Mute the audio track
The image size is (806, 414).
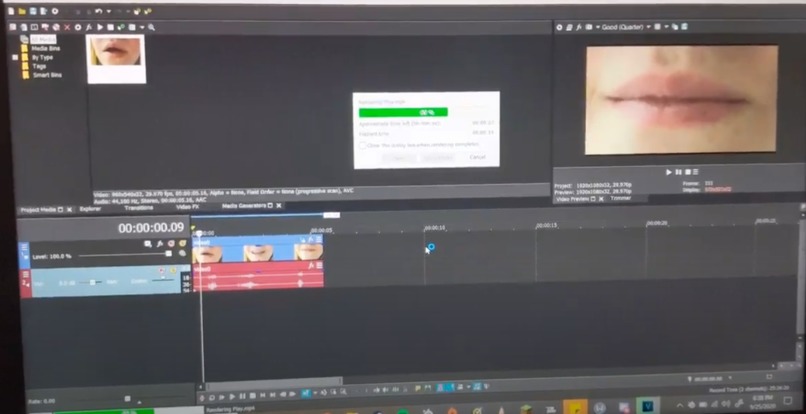pos(161,271)
